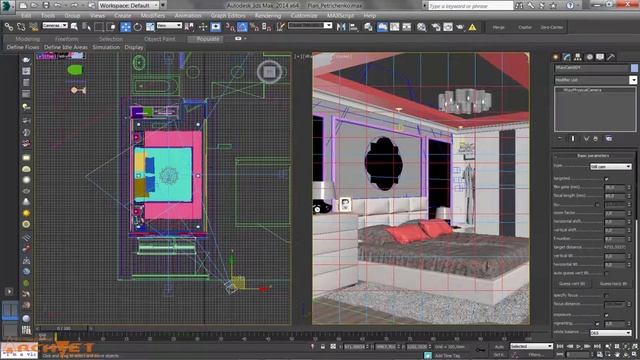Image resolution: width=640 pixels, height=360 pixels.
Task: Switch to the Motion command panel
Action: click(589, 57)
